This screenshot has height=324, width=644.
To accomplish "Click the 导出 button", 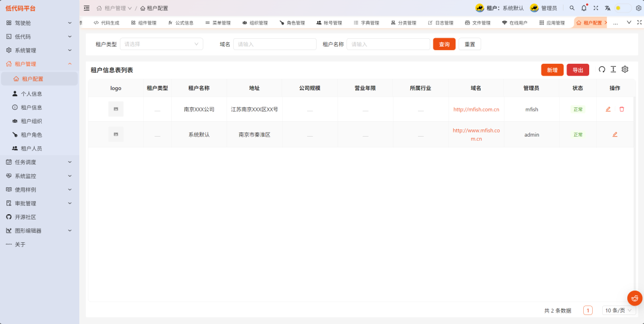I will (x=578, y=70).
